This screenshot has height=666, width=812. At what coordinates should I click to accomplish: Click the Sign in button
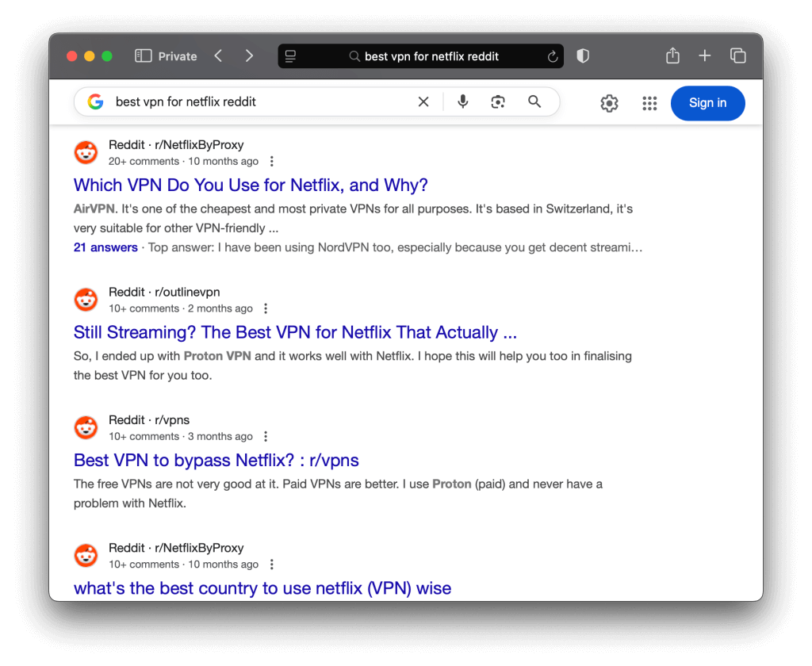pos(707,103)
